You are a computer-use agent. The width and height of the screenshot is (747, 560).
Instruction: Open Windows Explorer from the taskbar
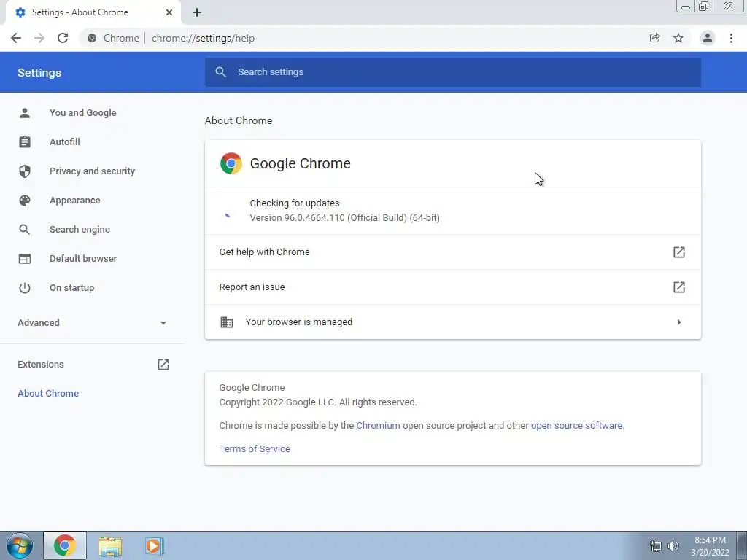click(x=111, y=546)
